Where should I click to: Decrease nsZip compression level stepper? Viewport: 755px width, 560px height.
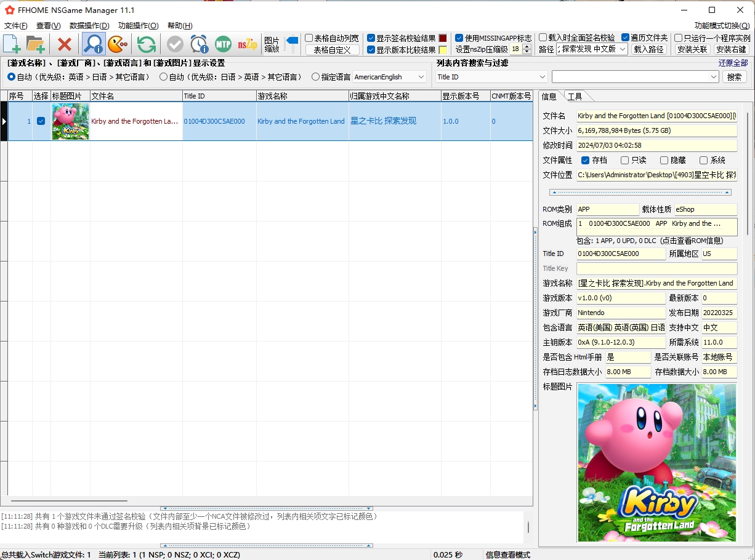click(527, 52)
